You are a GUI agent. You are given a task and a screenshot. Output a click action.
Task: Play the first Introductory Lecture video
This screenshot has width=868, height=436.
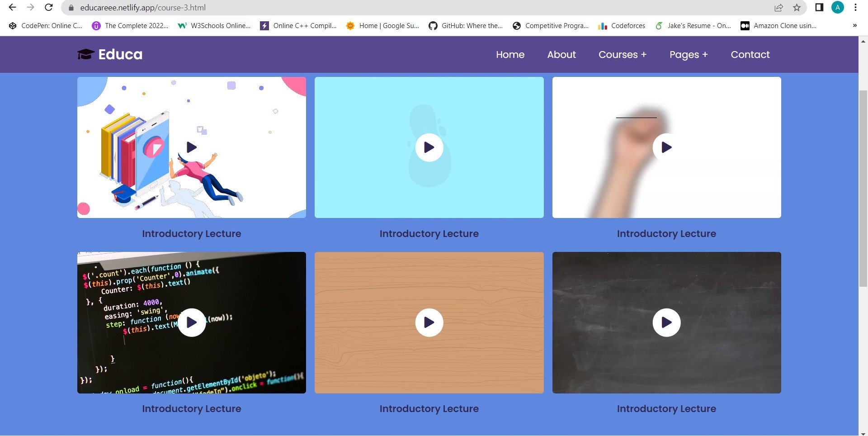point(191,147)
